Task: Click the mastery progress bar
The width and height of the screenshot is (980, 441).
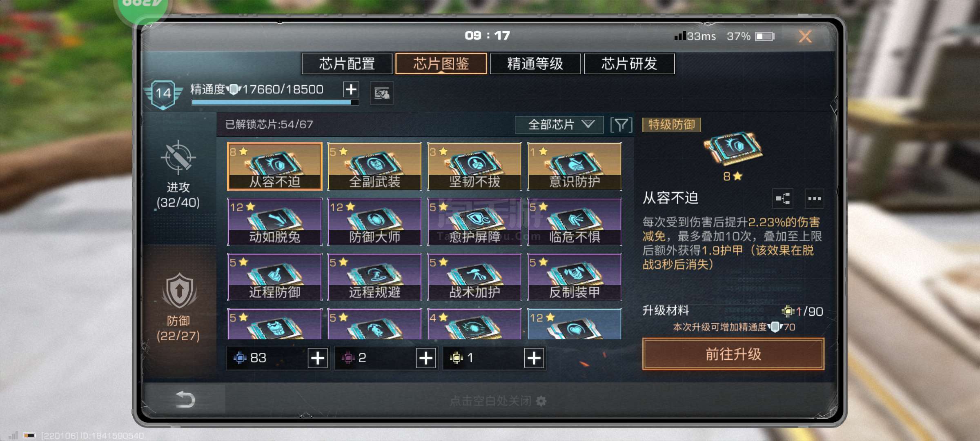Action: 275,102
